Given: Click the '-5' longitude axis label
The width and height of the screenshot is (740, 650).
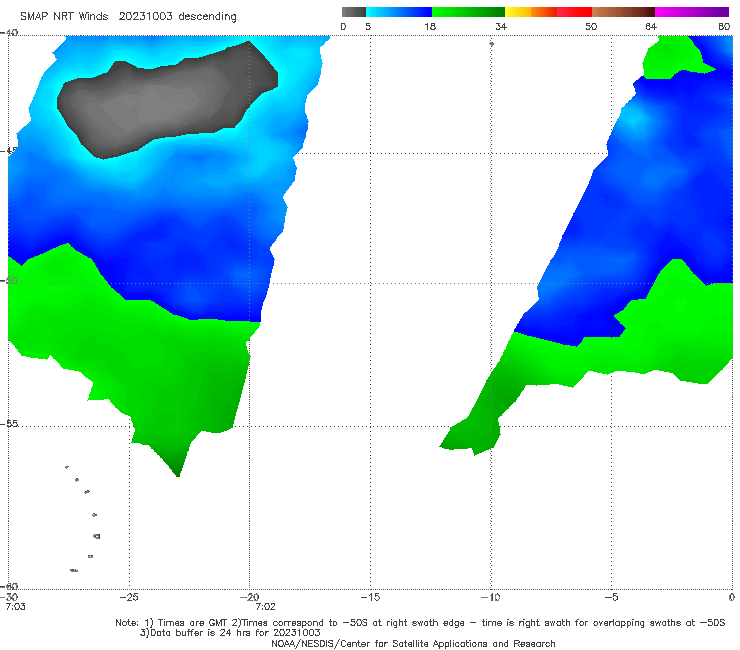Looking at the screenshot, I should (611, 597).
